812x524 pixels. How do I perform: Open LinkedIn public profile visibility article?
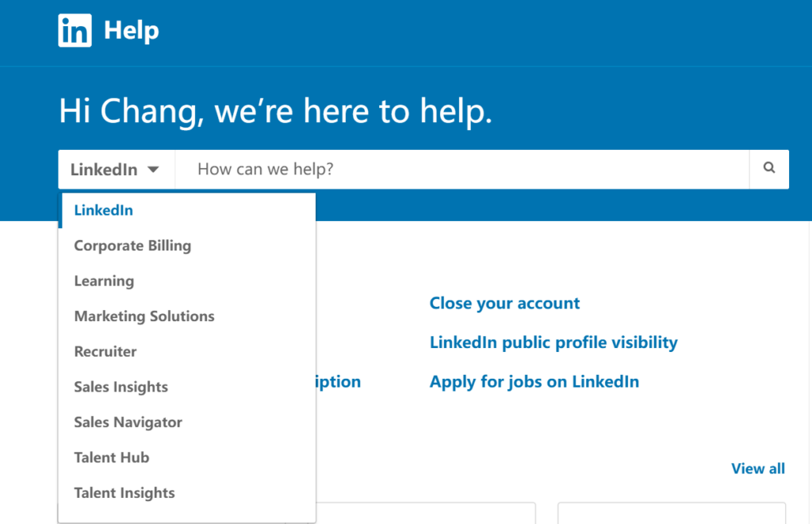(x=553, y=342)
